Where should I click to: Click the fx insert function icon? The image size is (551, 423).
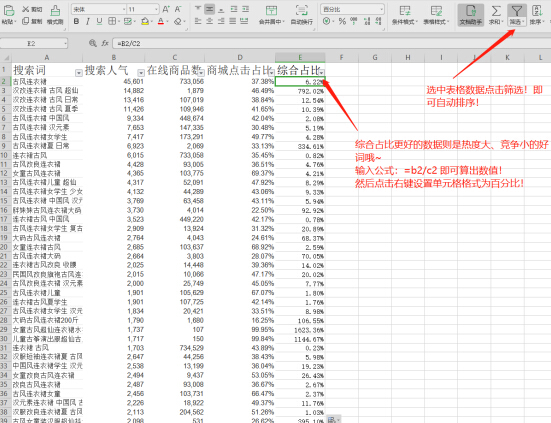[105, 43]
